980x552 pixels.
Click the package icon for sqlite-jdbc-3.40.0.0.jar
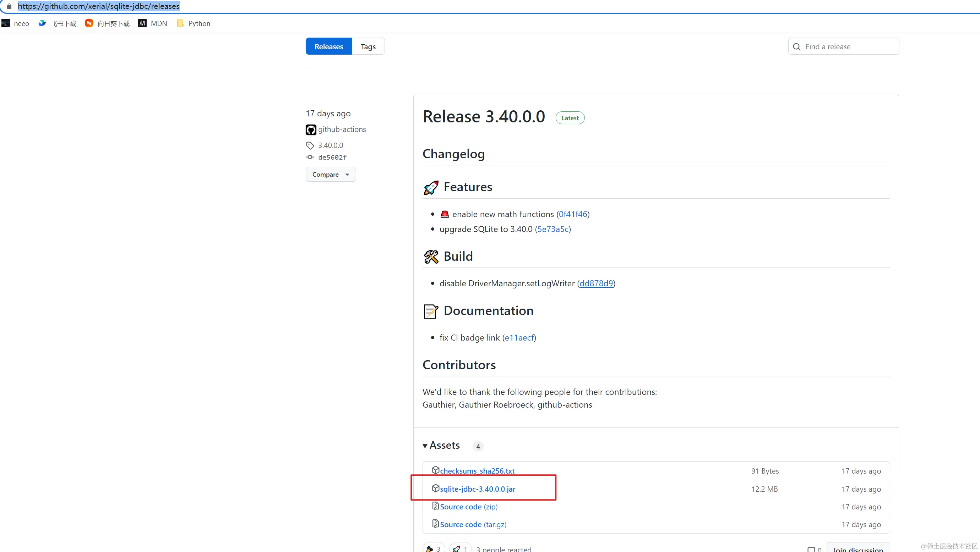(x=436, y=488)
